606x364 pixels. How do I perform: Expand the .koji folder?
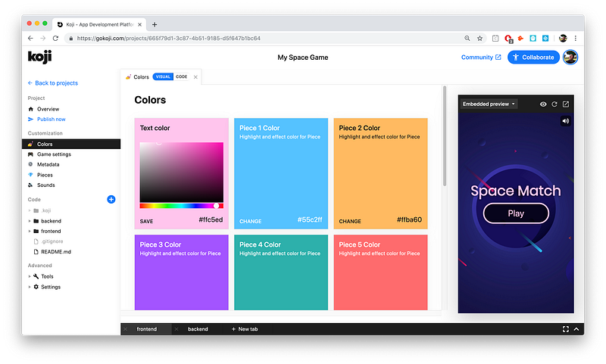pos(30,210)
